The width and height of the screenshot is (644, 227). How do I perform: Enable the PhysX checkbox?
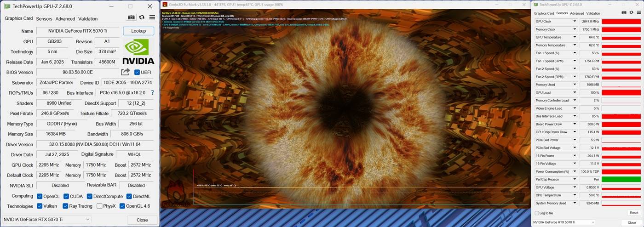coord(100,206)
